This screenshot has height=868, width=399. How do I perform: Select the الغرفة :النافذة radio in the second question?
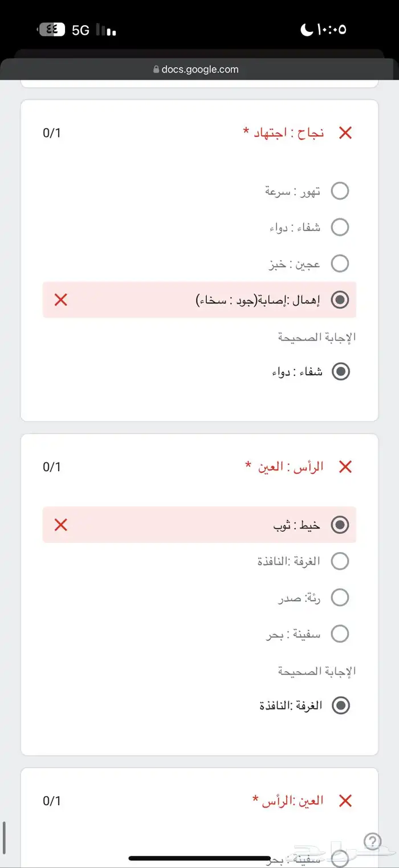[340, 561]
